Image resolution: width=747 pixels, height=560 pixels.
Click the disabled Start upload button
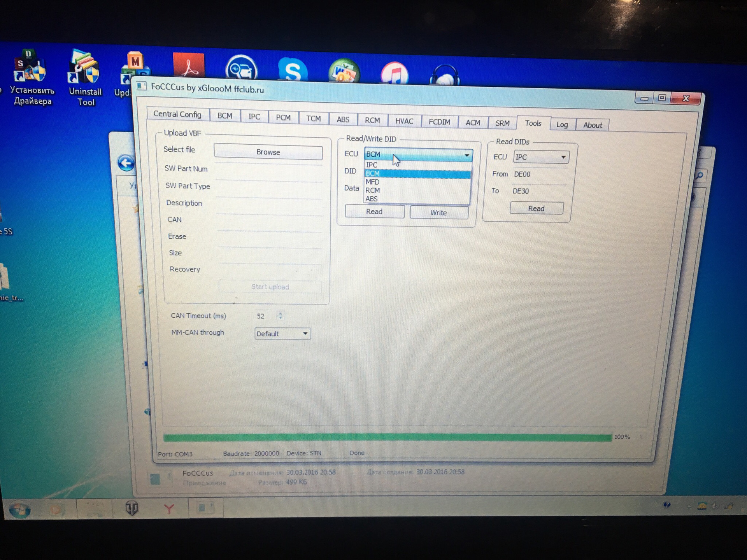(270, 287)
